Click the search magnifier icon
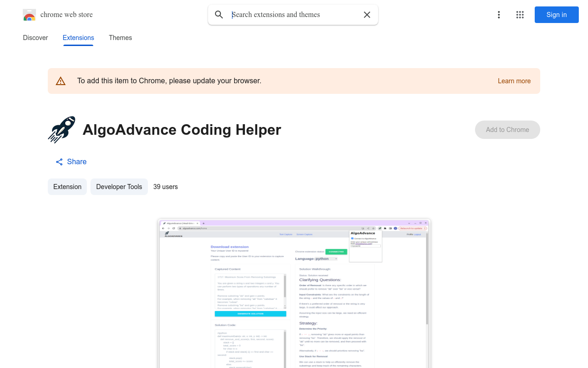Screen dimensions: 588x368 click(x=219, y=15)
